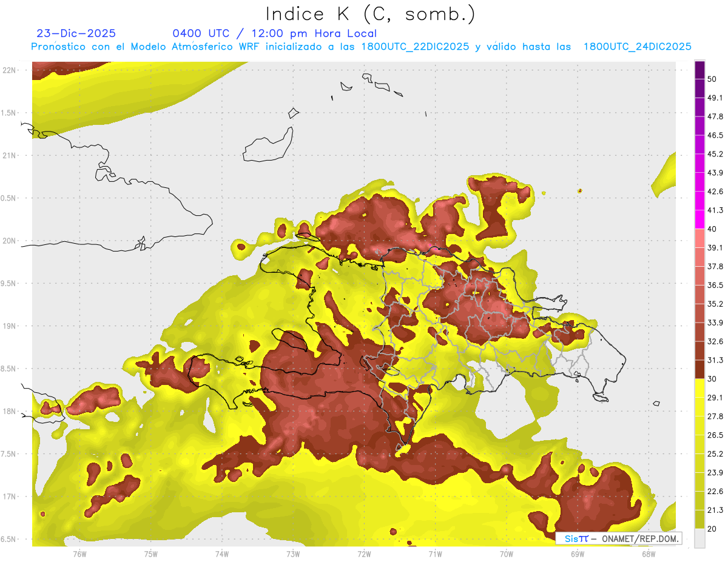Screen dimensions: 728x562
Task: Click the legend value '37.8'
Action: (715, 267)
